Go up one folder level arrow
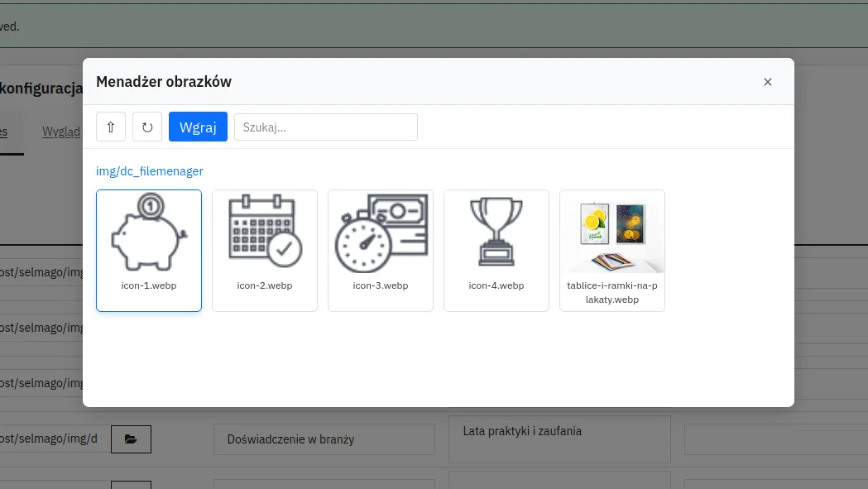 [x=111, y=127]
